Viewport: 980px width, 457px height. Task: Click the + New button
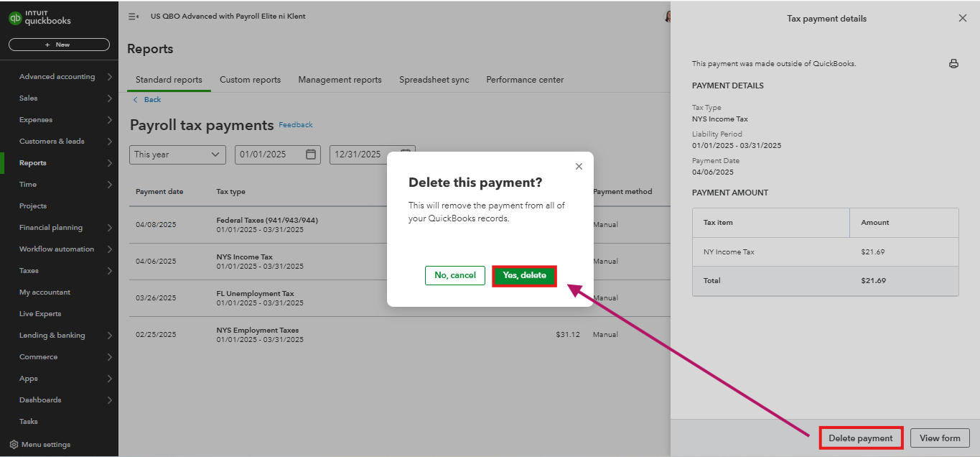(x=59, y=45)
